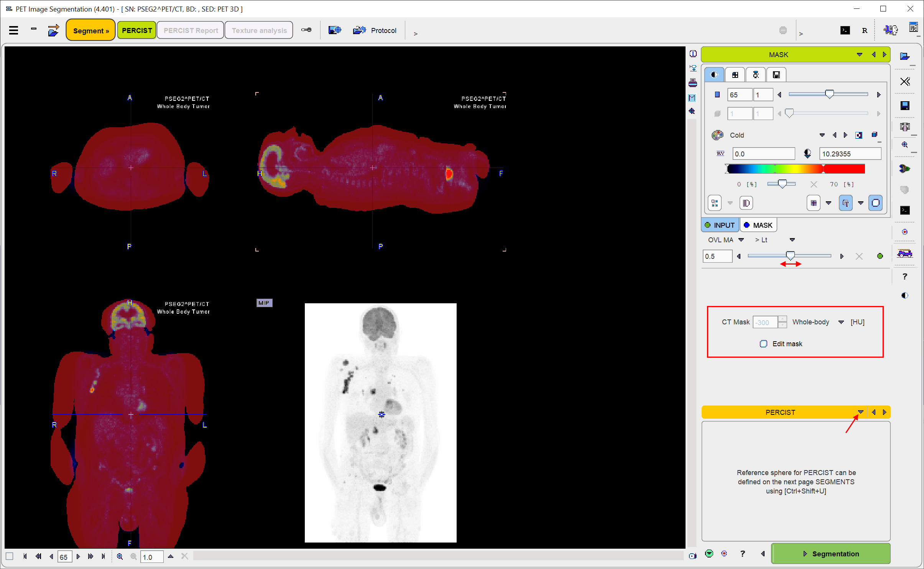
Task: Click the green circle dropdown icon at bottom
Action: point(709,554)
